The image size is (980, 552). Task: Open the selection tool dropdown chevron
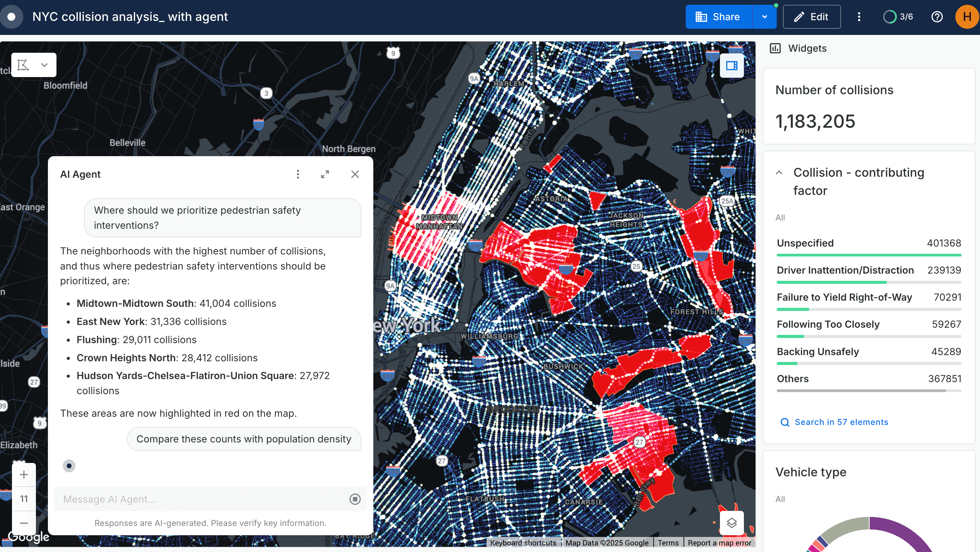pyautogui.click(x=44, y=65)
